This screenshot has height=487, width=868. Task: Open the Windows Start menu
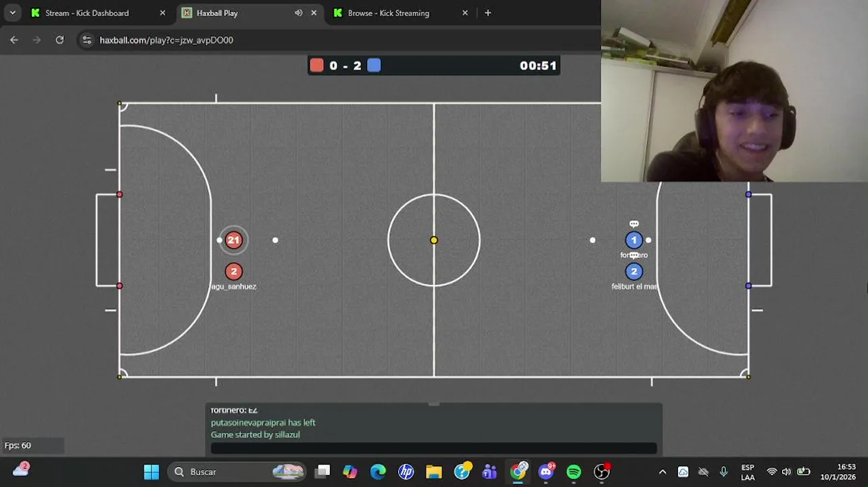click(151, 471)
